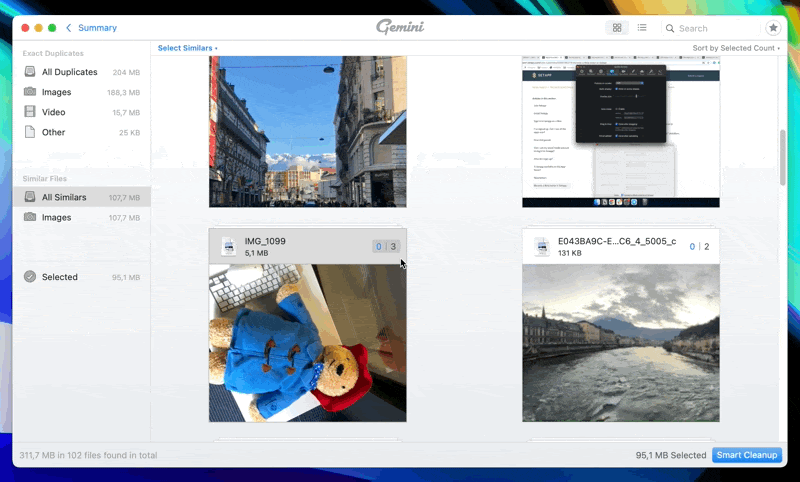This screenshot has width=800, height=482.
Task: Click 311,7 MB in 102 files text
Action: [x=88, y=455]
